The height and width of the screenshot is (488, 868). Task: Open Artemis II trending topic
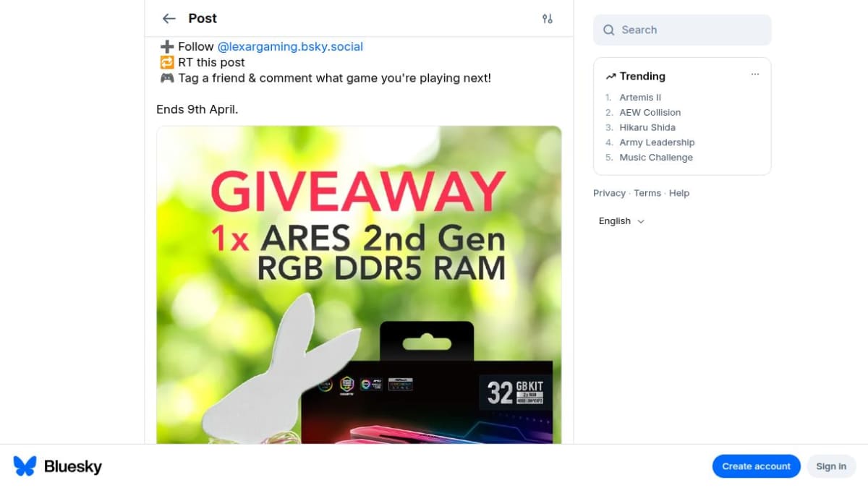pyautogui.click(x=640, y=98)
